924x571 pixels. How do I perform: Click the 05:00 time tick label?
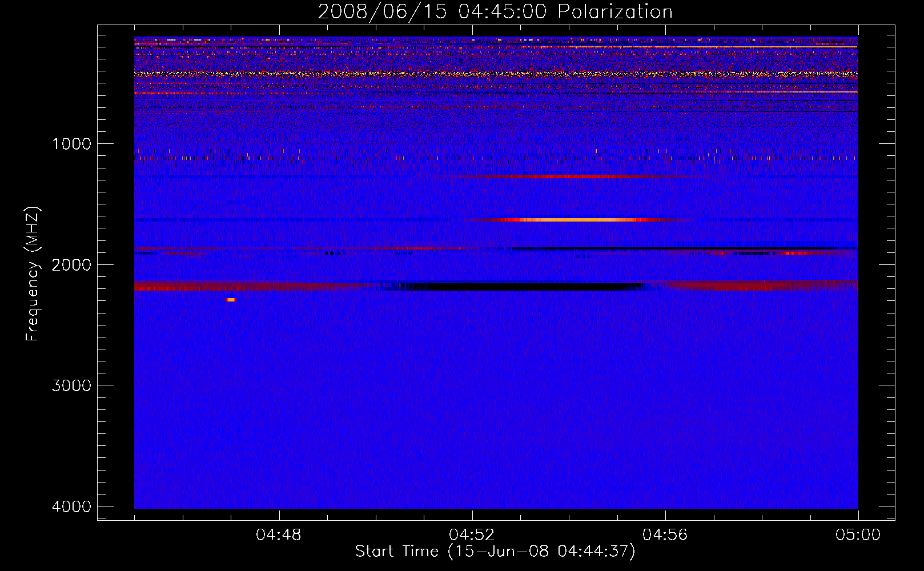pos(858,535)
